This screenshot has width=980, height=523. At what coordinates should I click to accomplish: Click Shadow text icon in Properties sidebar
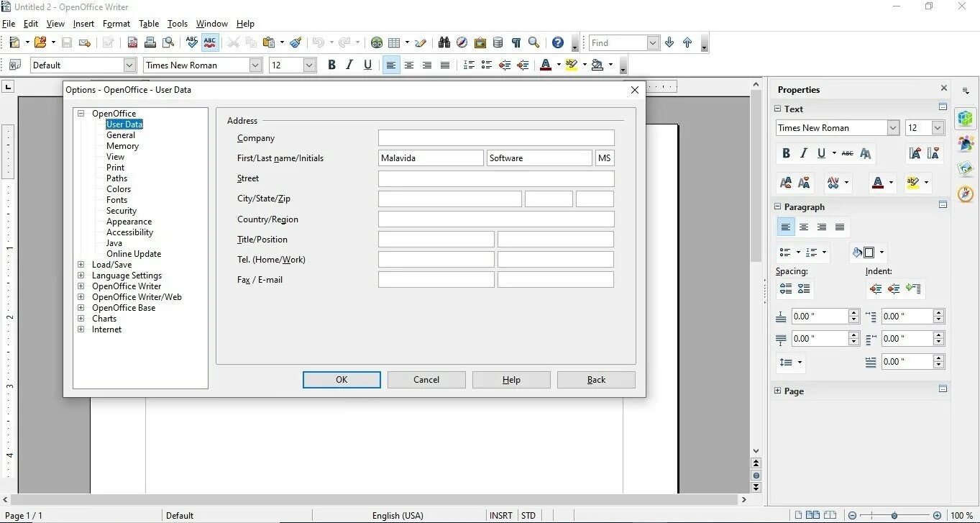point(866,153)
